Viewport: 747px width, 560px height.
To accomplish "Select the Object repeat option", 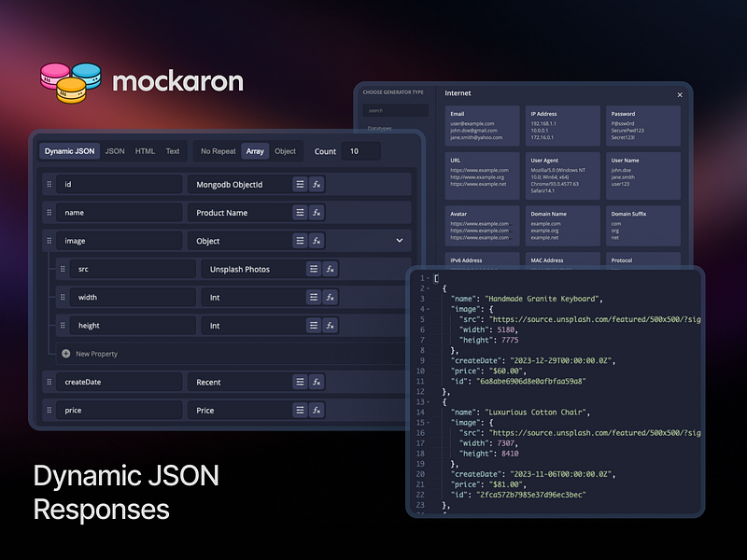I will (x=285, y=151).
